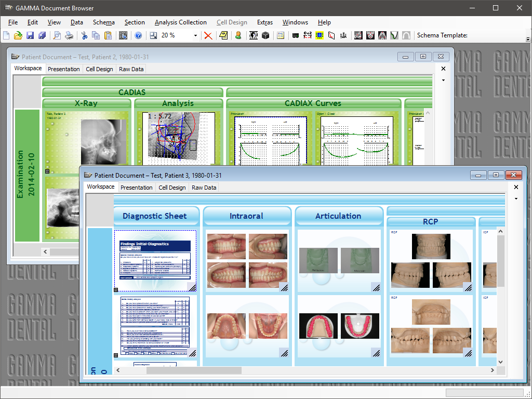Screen dimensions: 532x399
Task: Open the patient person icon in toolbar
Action: tap(238, 36)
